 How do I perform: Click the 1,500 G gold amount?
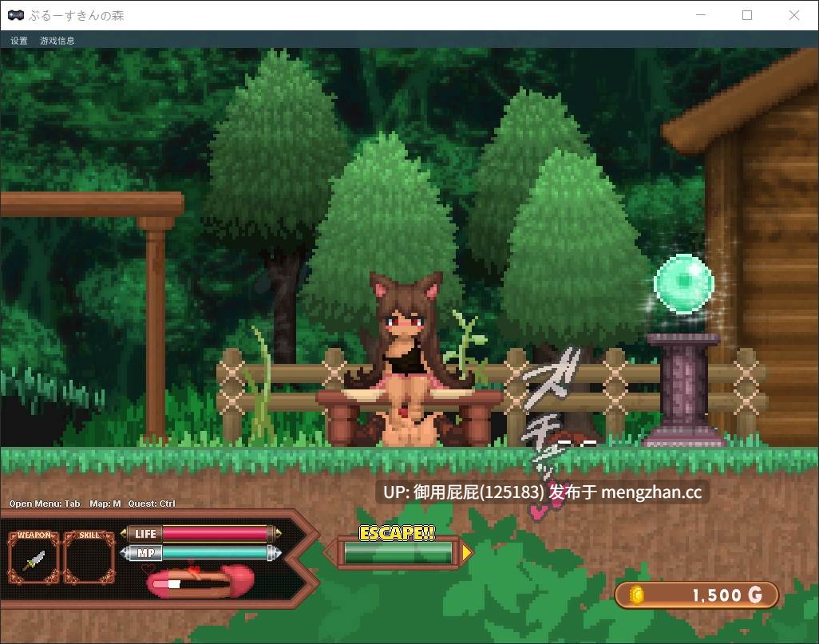[727, 595]
